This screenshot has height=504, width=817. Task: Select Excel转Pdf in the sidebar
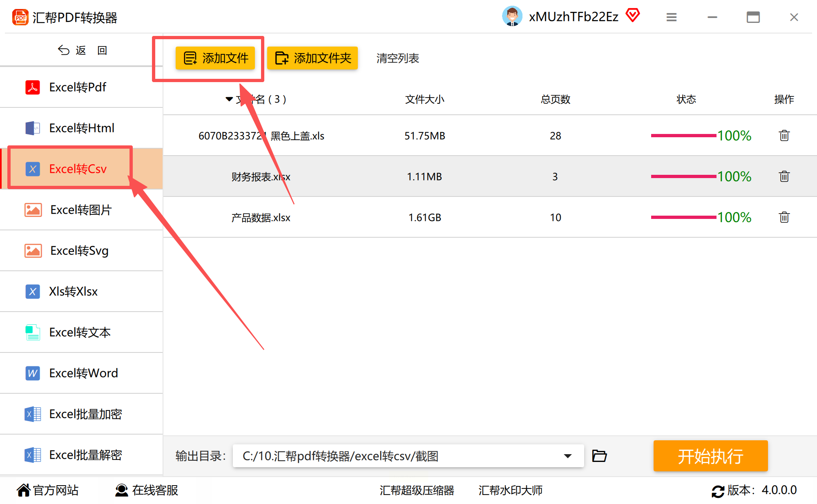click(78, 87)
